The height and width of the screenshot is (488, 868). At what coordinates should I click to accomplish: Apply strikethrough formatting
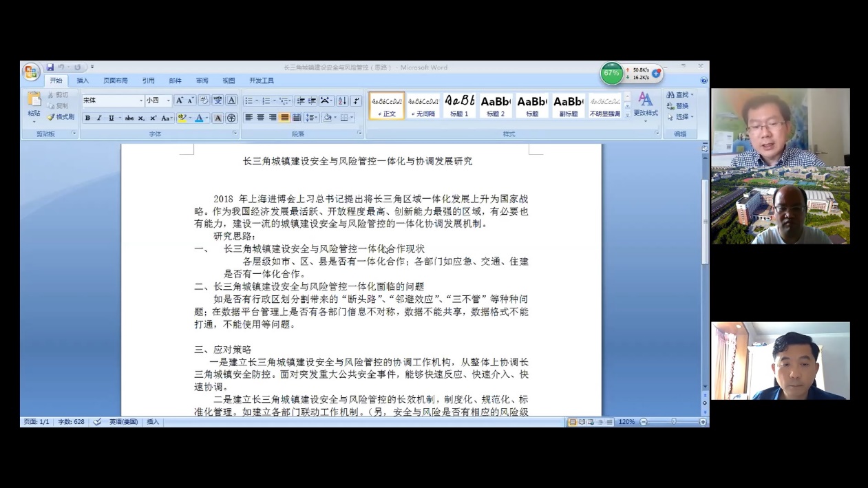coord(129,118)
